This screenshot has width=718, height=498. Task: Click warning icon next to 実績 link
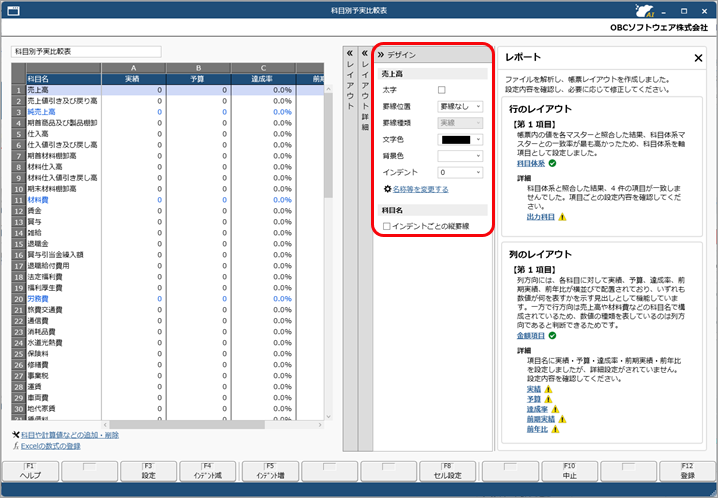(548, 390)
